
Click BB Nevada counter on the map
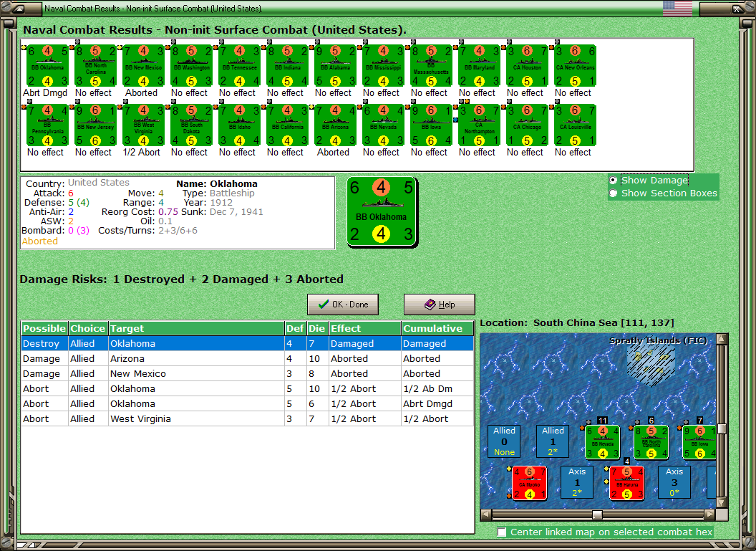602,442
